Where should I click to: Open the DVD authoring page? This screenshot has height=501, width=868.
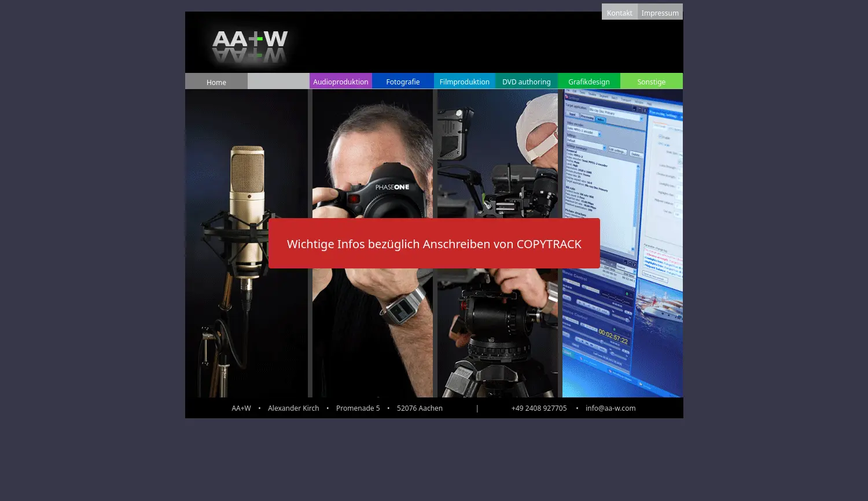point(526,82)
